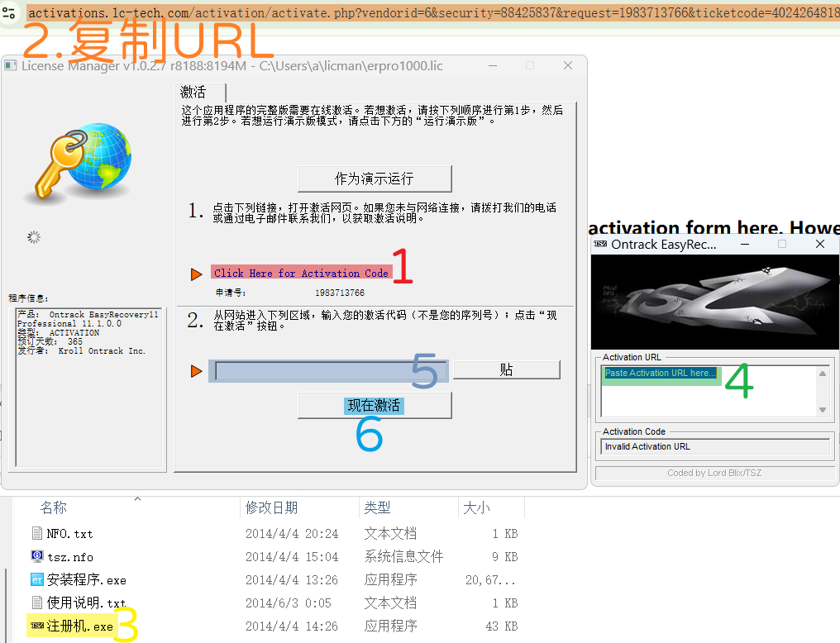Click orange arrow beside activation code link
Viewport: 840px width, 643px height.
(197, 274)
